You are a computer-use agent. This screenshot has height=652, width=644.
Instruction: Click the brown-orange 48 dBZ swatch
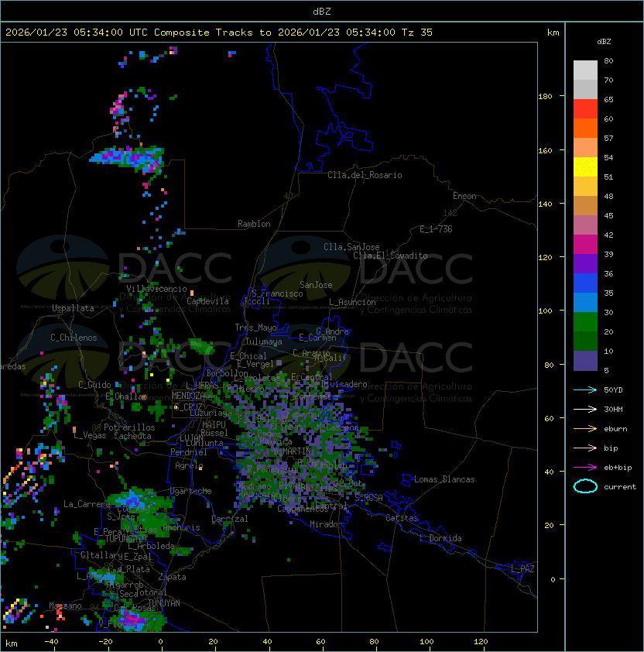tap(585, 205)
